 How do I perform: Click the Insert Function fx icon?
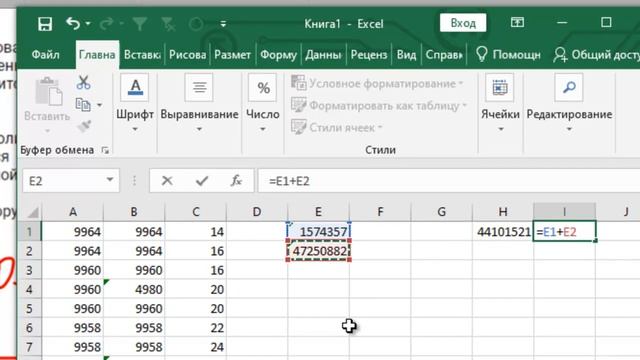click(236, 181)
